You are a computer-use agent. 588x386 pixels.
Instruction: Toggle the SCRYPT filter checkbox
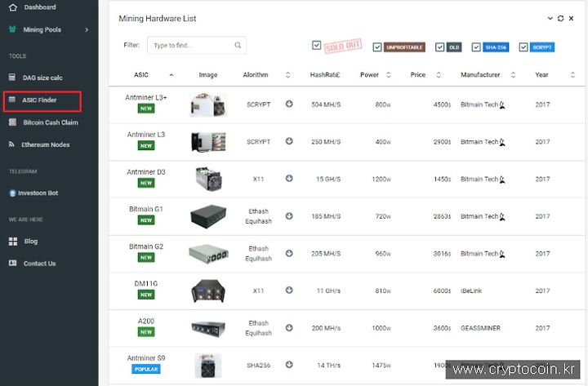pos(523,47)
